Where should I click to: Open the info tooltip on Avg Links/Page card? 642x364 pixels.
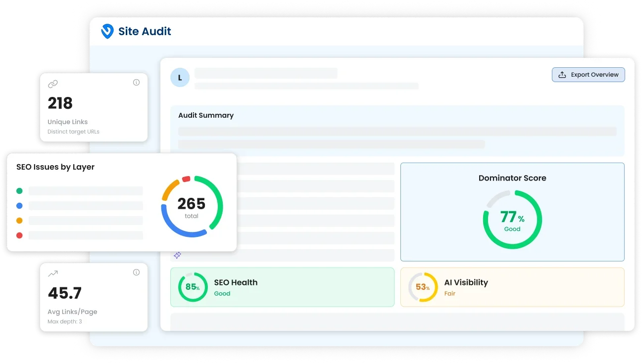pyautogui.click(x=136, y=272)
